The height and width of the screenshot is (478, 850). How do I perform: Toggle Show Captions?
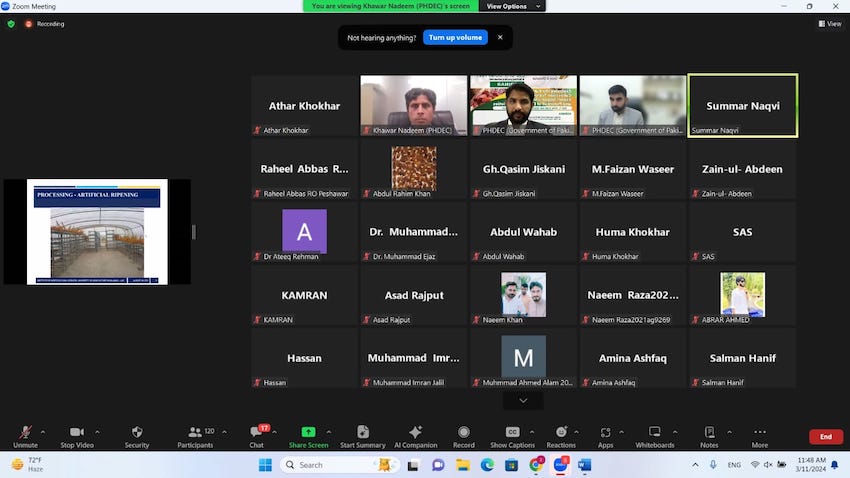pos(512,435)
